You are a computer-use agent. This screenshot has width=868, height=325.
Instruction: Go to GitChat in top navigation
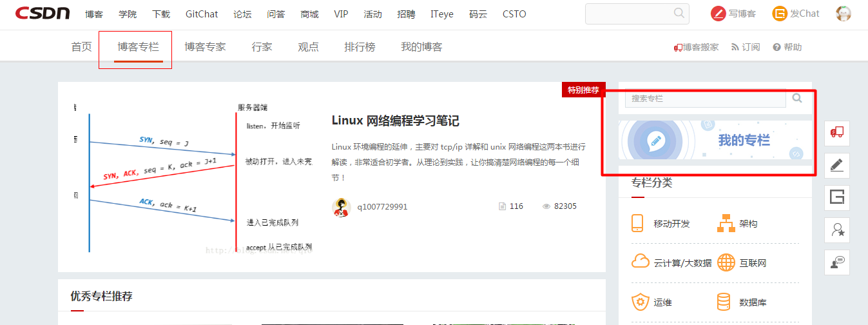click(202, 14)
